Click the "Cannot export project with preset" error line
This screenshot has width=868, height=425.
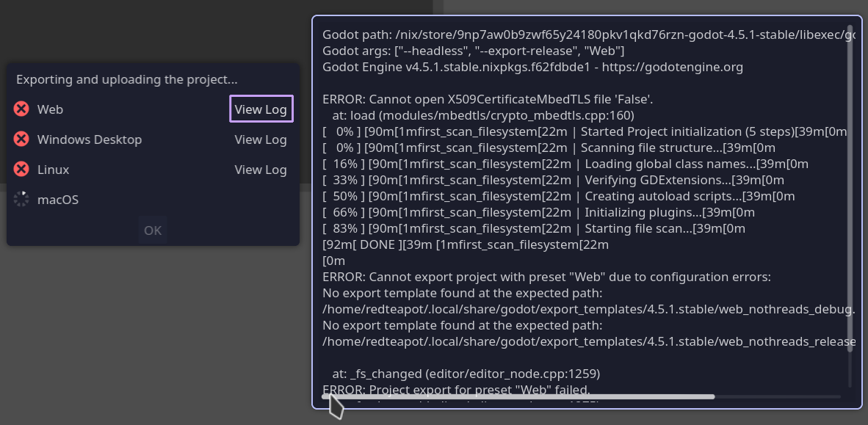546,277
